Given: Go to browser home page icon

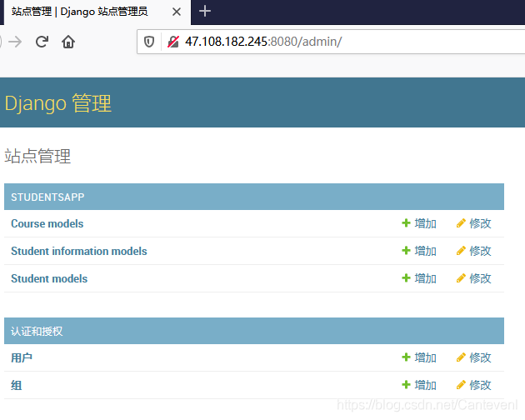Looking at the screenshot, I should tap(68, 42).
